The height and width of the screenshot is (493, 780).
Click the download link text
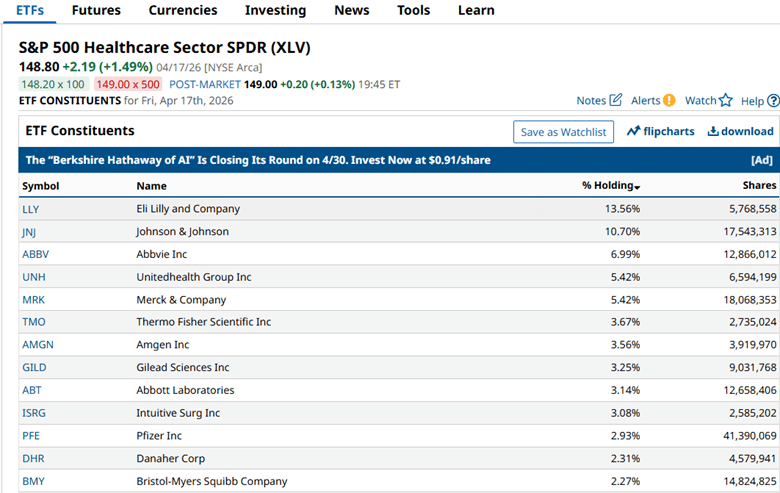pyautogui.click(x=747, y=131)
